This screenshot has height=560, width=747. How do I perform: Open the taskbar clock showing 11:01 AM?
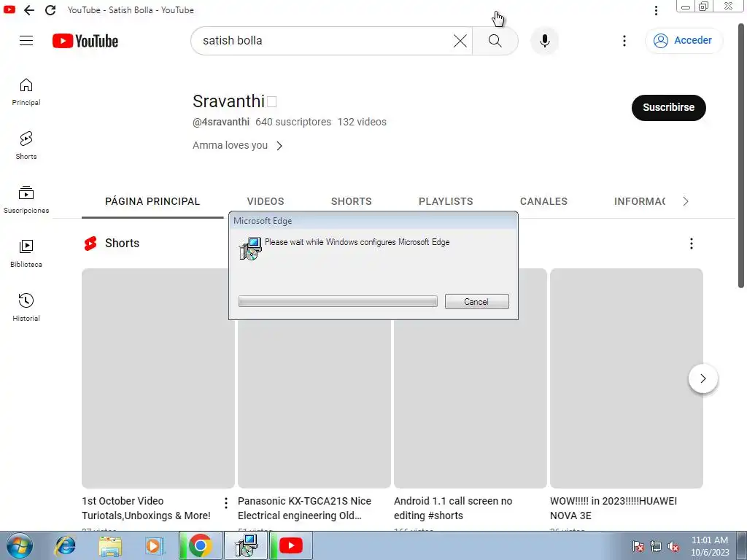(x=710, y=546)
